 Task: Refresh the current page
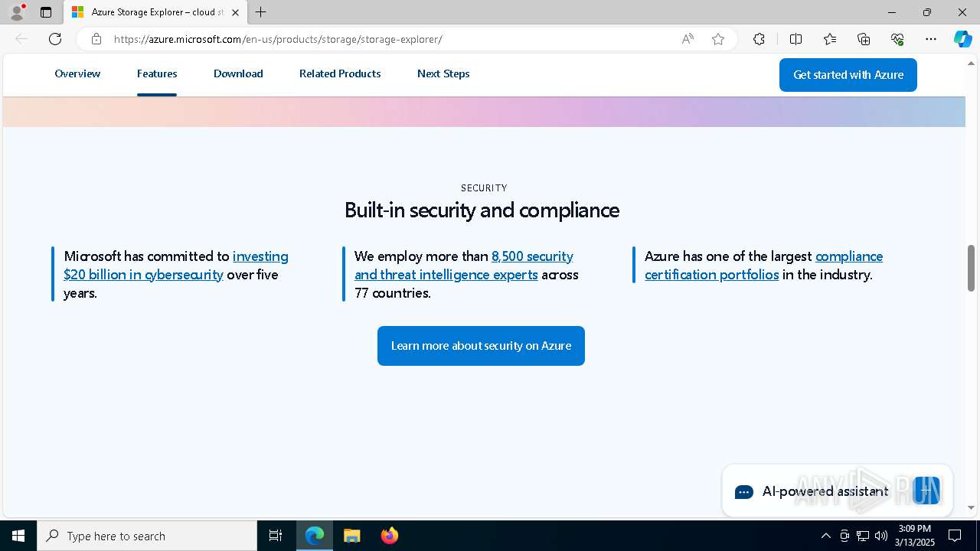click(55, 39)
